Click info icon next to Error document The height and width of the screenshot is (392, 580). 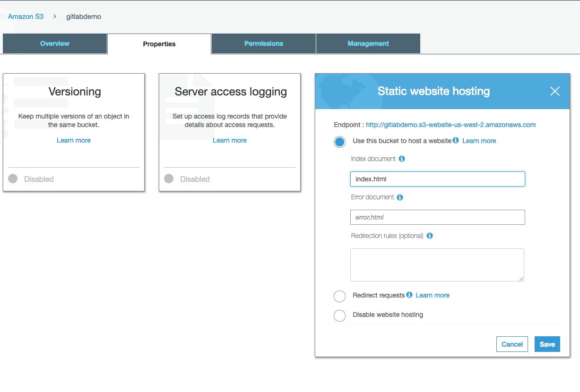(400, 197)
